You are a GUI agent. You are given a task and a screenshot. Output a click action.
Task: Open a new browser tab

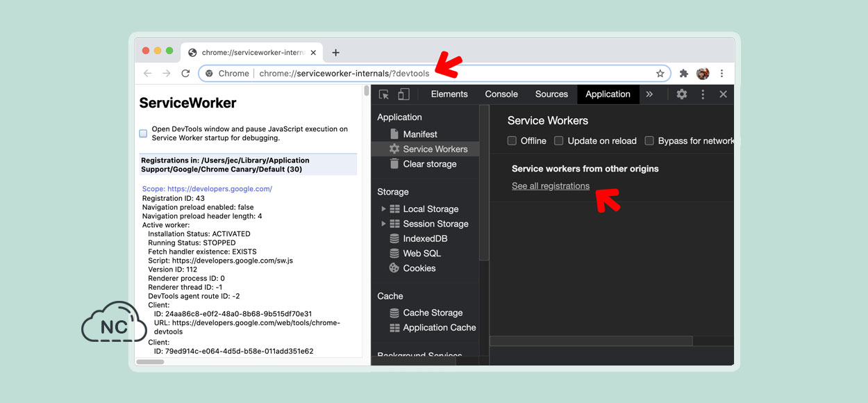point(336,53)
